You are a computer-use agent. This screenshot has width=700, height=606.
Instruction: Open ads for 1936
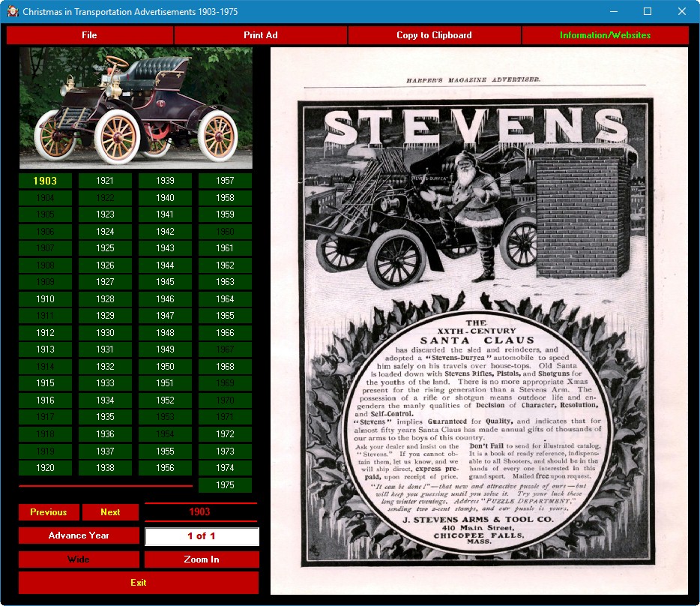pyautogui.click(x=105, y=434)
